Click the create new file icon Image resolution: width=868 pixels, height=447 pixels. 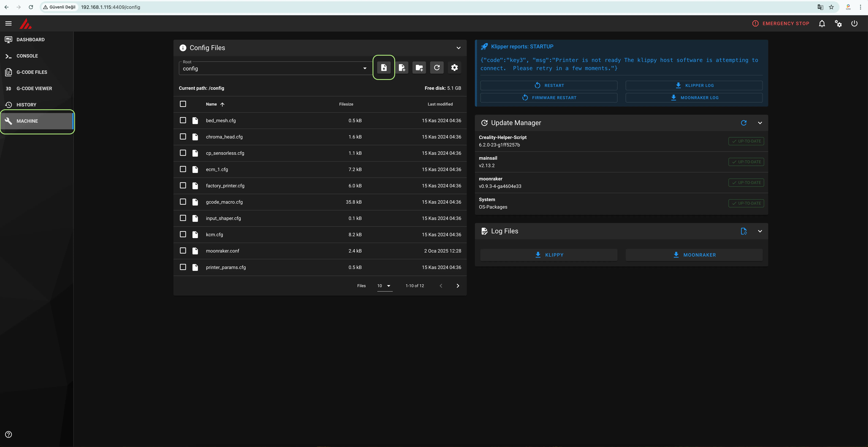click(x=402, y=68)
